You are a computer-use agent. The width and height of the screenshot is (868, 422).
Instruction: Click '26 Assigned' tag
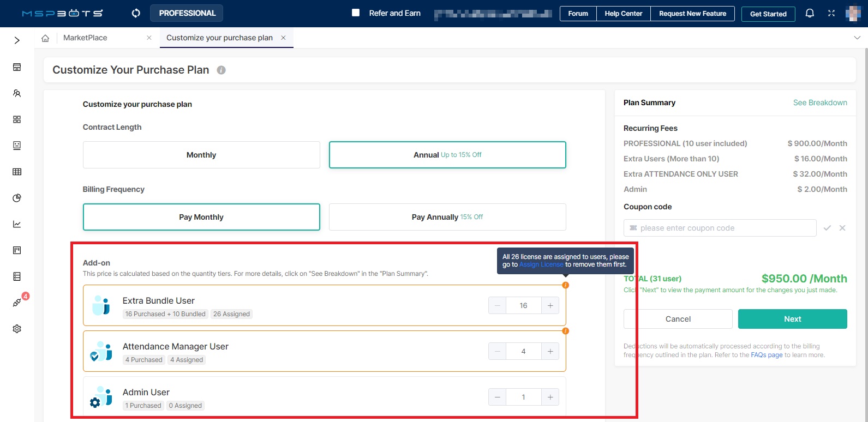click(231, 314)
